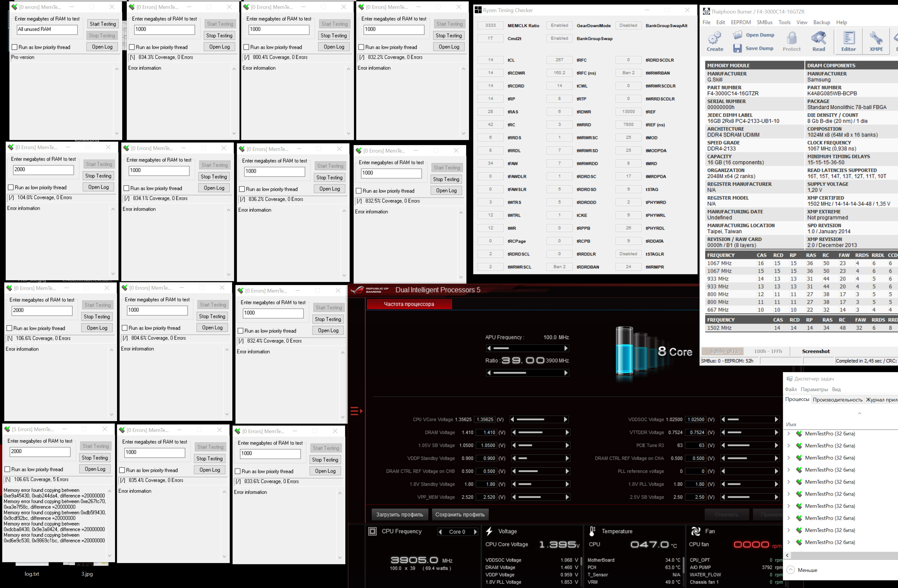Click the Read SPD icon
Image resolution: width=898 pixels, height=588 pixels.
(818, 38)
